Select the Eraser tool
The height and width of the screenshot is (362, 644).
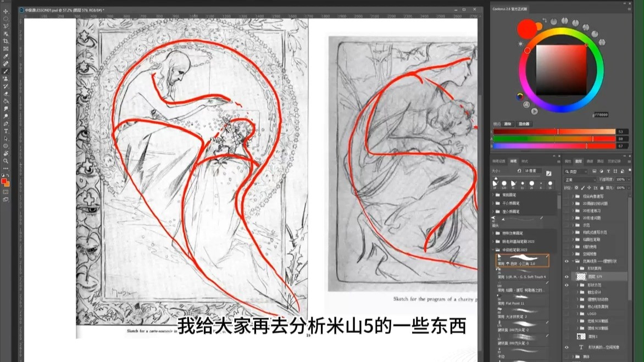[x=5, y=93]
